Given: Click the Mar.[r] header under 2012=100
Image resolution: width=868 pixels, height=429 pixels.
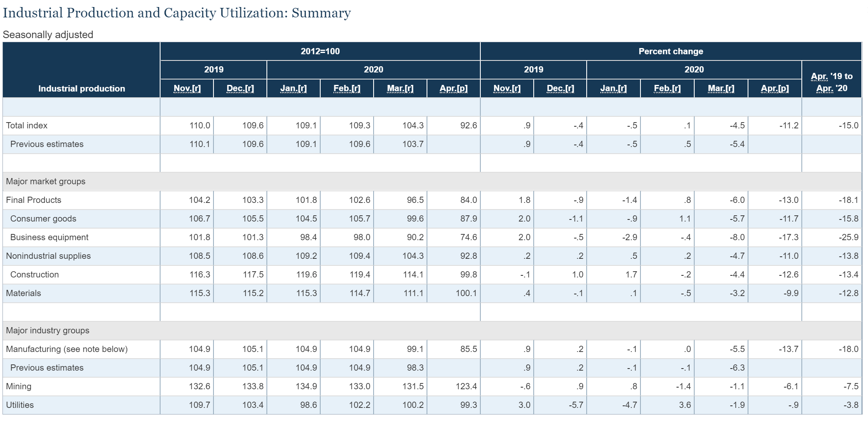Looking at the screenshot, I should point(400,88).
